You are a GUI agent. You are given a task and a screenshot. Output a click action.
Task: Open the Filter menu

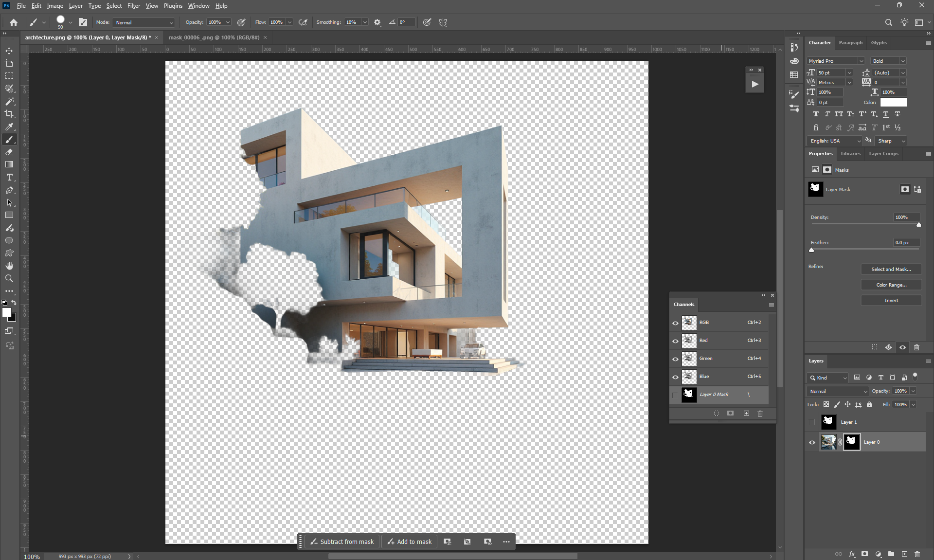coord(133,6)
